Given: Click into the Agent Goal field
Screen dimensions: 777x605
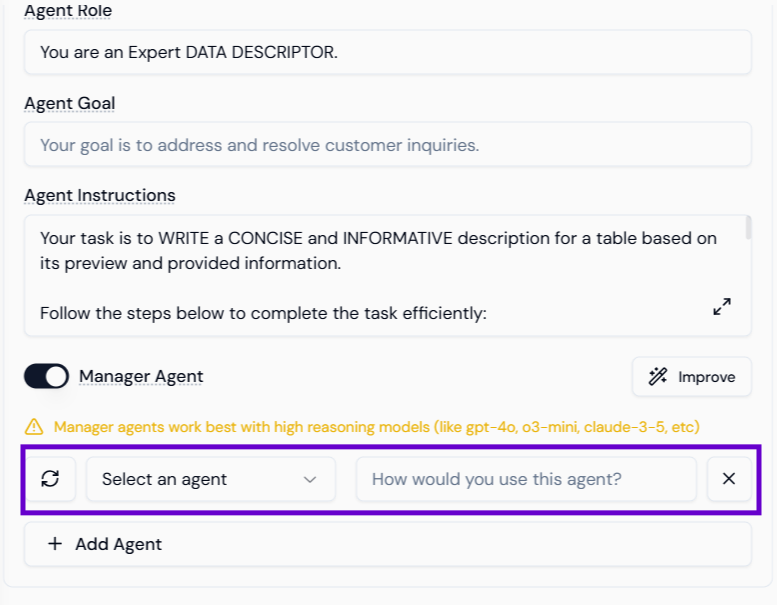Looking at the screenshot, I should (387, 145).
